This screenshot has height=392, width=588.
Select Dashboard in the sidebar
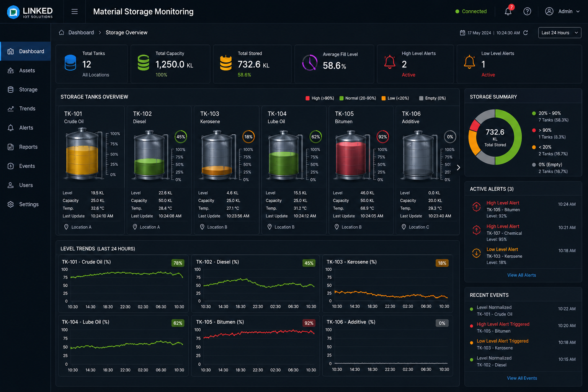26,51
